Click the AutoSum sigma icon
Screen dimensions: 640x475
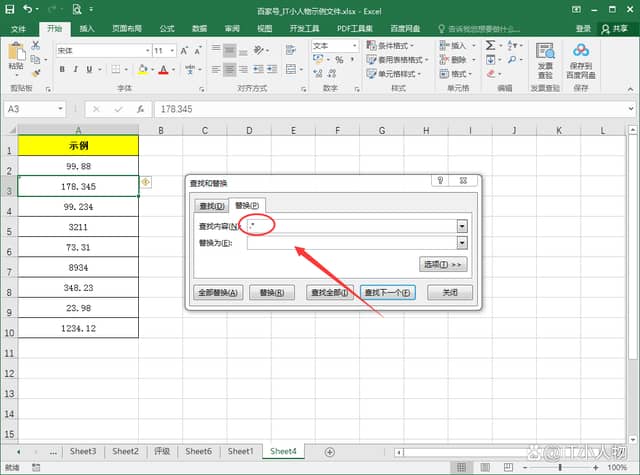(x=491, y=45)
